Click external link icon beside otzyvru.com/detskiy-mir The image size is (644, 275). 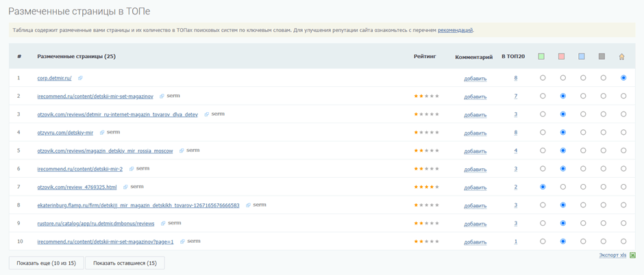102,133
